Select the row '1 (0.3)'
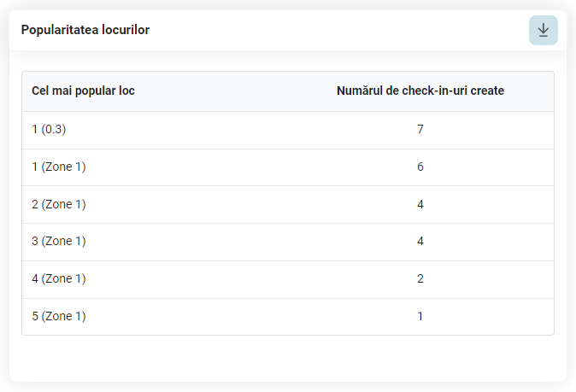576x392 pixels. point(288,130)
